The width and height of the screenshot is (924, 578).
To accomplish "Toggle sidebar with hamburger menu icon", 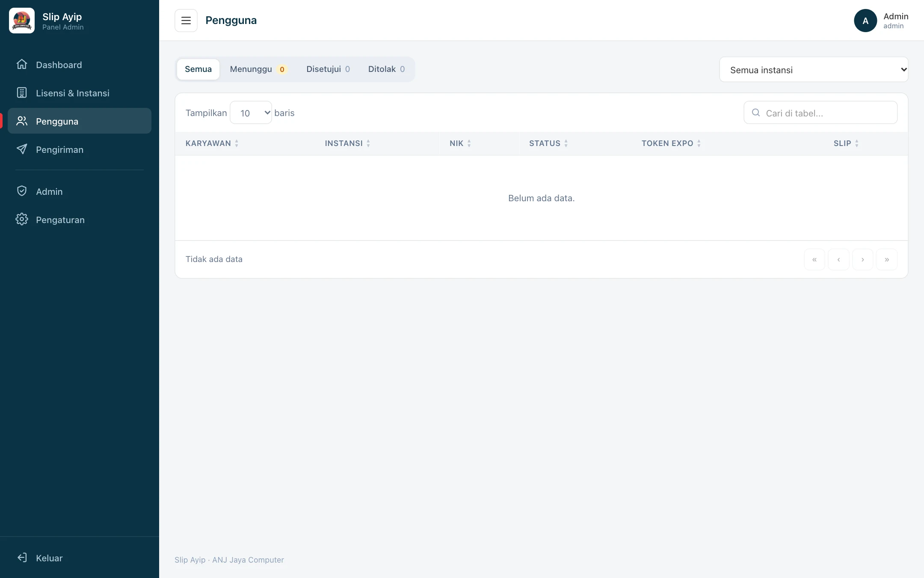I will [x=186, y=21].
